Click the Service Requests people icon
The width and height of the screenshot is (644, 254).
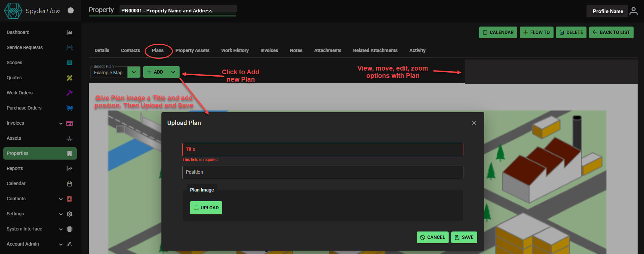pyautogui.click(x=69, y=48)
